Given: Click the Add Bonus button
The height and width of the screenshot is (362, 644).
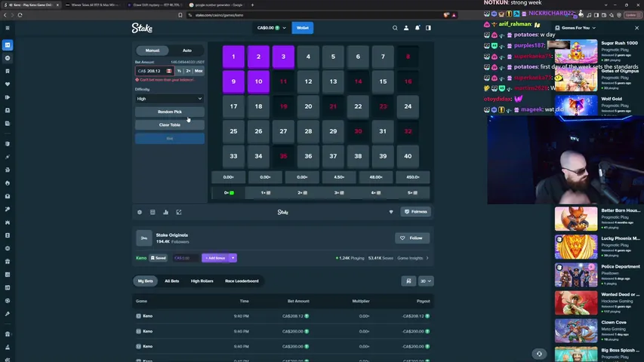Looking at the screenshot, I should [215, 258].
